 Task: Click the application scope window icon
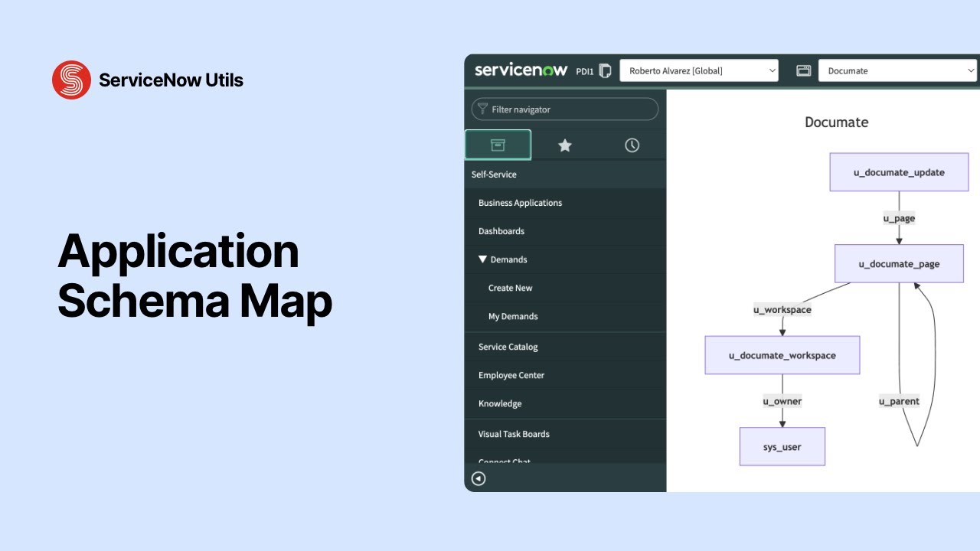click(803, 70)
